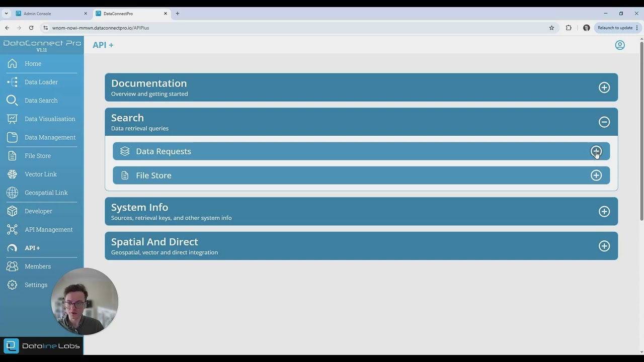Reload the page
644x362 pixels.
[x=31, y=28]
